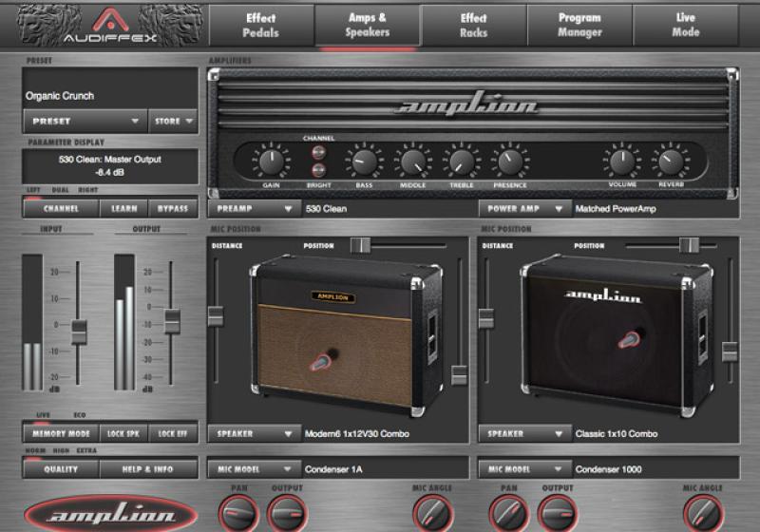The image size is (760, 532).
Task: Click the 530 Clean preamp name field
Action: 390,209
